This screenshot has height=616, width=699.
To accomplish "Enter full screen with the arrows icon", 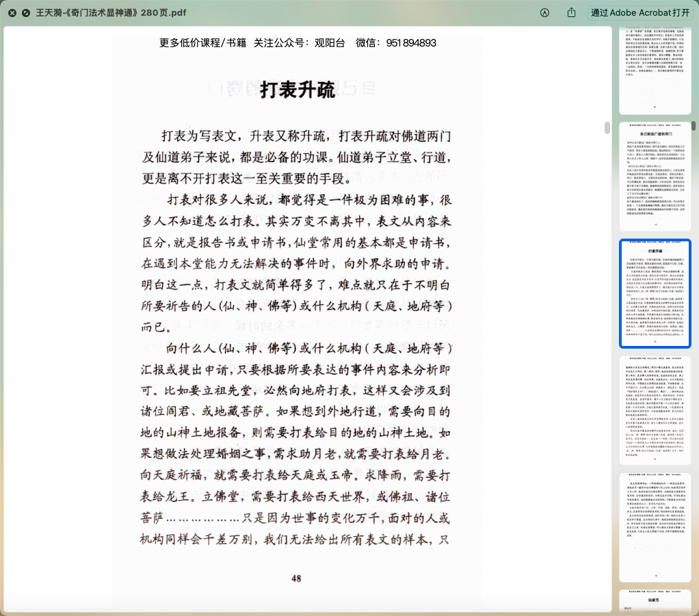I will click(26, 13).
